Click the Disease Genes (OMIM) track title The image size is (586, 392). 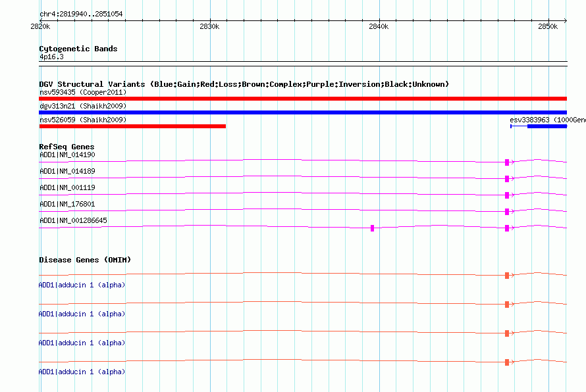85,260
